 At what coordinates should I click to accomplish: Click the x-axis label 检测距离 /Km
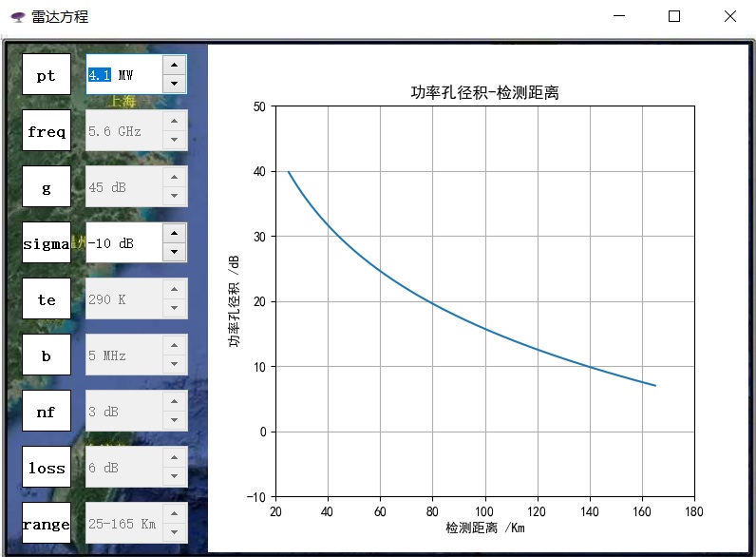click(x=485, y=528)
